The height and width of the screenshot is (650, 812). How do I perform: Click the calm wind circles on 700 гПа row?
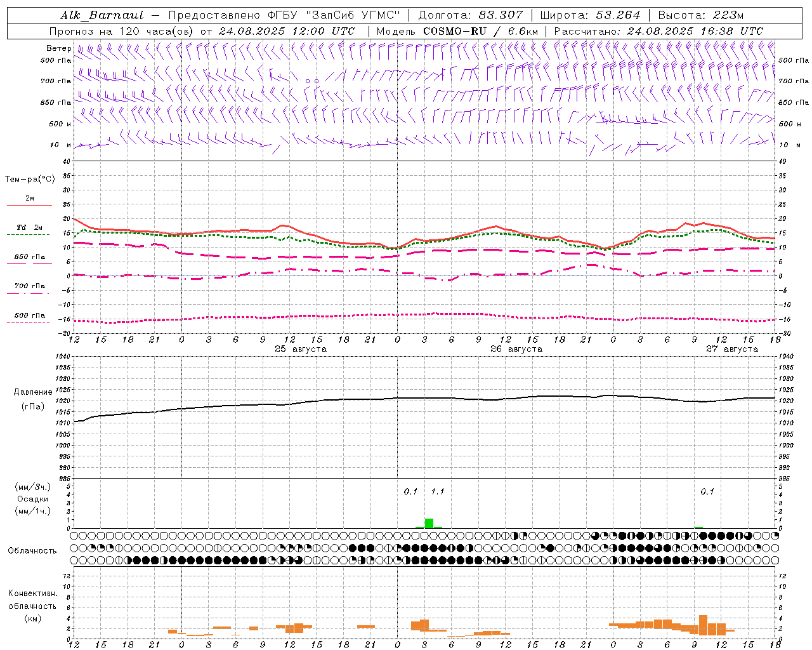(311, 81)
